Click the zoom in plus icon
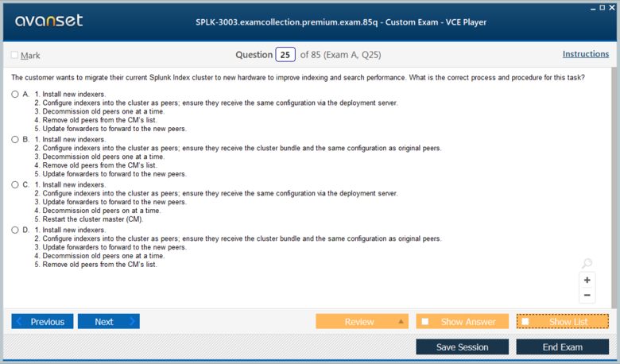Image resolution: width=620 pixels, height=364 pixels. pyautogui.click(x=587, y=280)
